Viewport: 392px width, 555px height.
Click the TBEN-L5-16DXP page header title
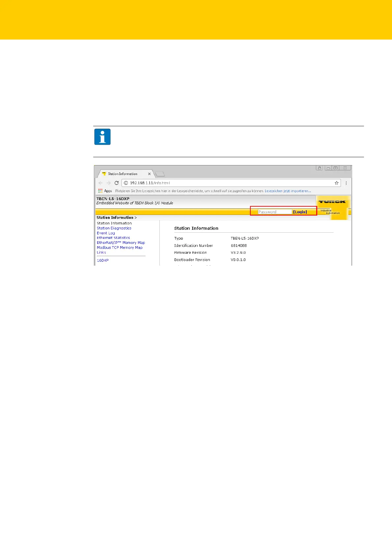tap(113, 199)
